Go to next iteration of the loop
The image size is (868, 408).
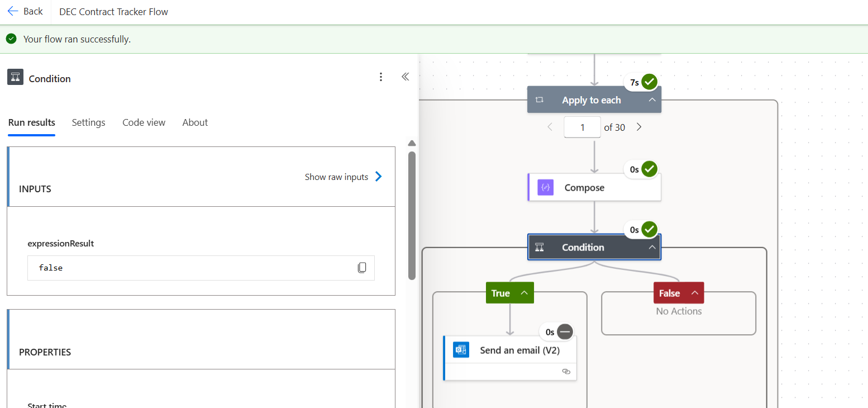click(639, 127)
